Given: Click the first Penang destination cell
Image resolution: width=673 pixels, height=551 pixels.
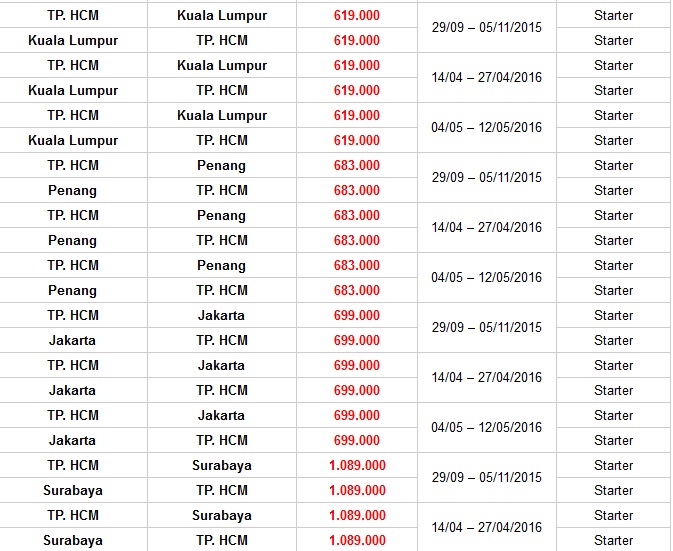Looking at the screenshot, I should pyautogui.click(x=221, y=166).
